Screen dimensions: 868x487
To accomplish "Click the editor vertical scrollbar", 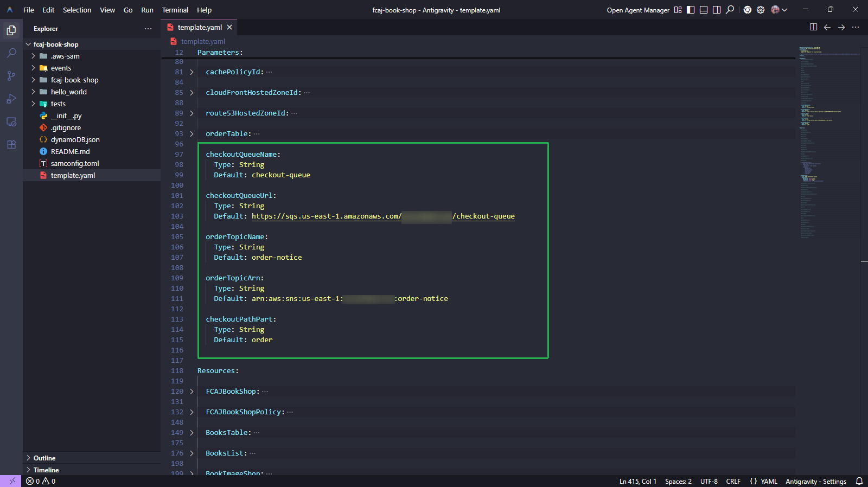I will click(x=864, y=260).
